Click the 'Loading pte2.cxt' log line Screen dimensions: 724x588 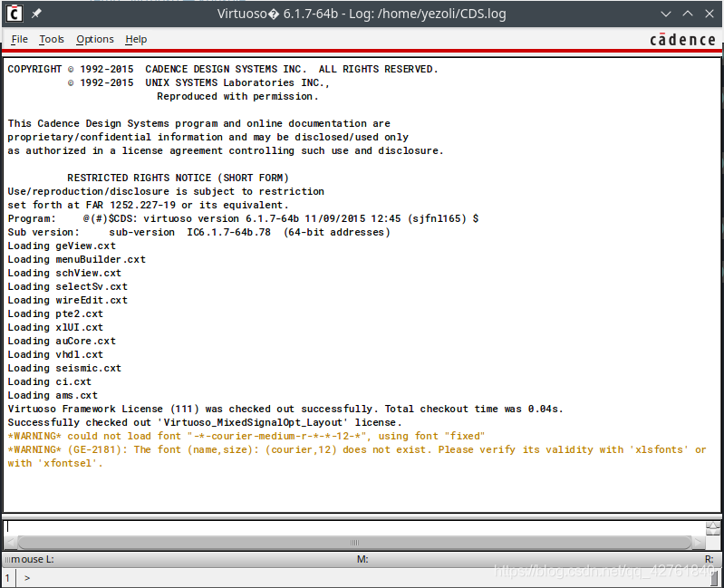(x=55, y=313)
